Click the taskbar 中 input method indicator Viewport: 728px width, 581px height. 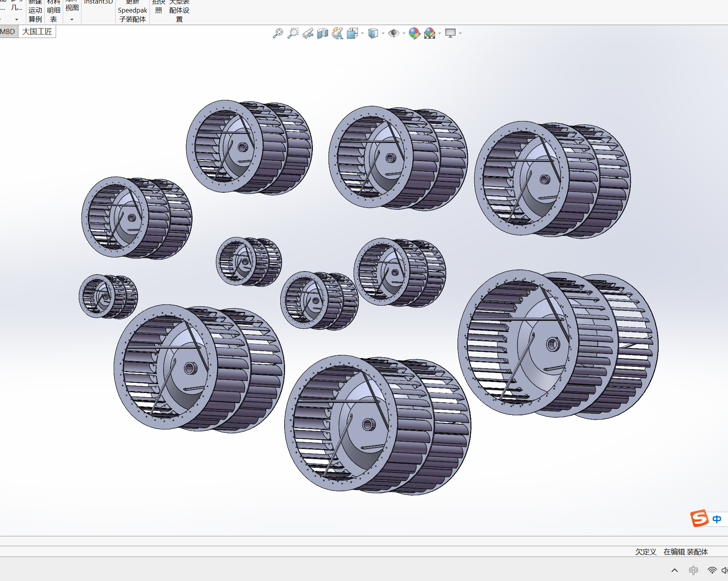(x=694, y=570)
